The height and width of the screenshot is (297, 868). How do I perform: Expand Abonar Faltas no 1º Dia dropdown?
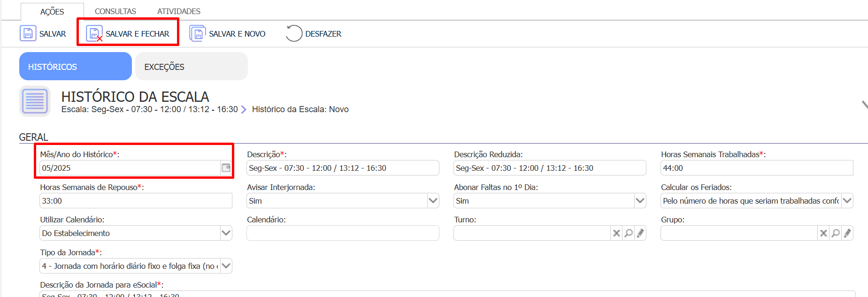(x=640, y=201)
